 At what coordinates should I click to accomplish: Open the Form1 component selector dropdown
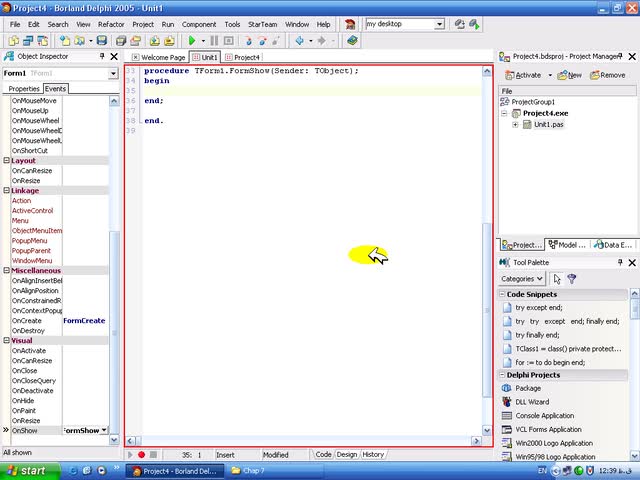pyautogui.click(x=113, y=73)
